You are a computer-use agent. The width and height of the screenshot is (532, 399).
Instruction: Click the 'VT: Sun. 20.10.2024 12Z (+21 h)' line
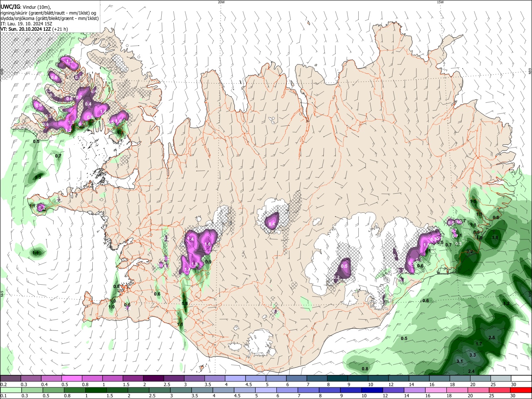34,29
